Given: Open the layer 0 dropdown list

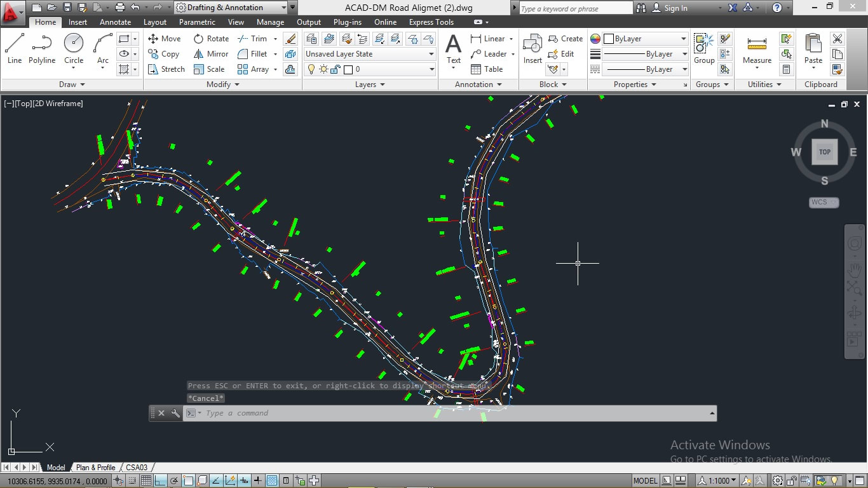Looking at the screenshot, I should coord(370,69).
